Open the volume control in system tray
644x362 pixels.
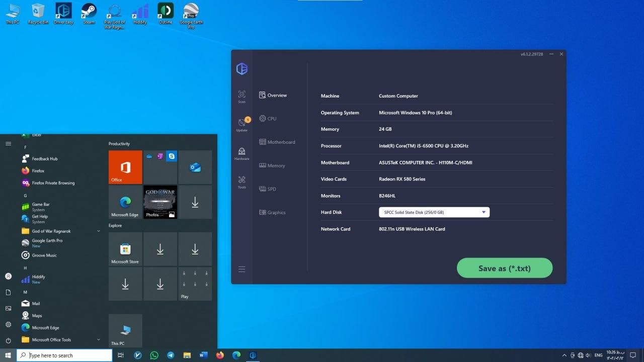[x=588, y=355]
